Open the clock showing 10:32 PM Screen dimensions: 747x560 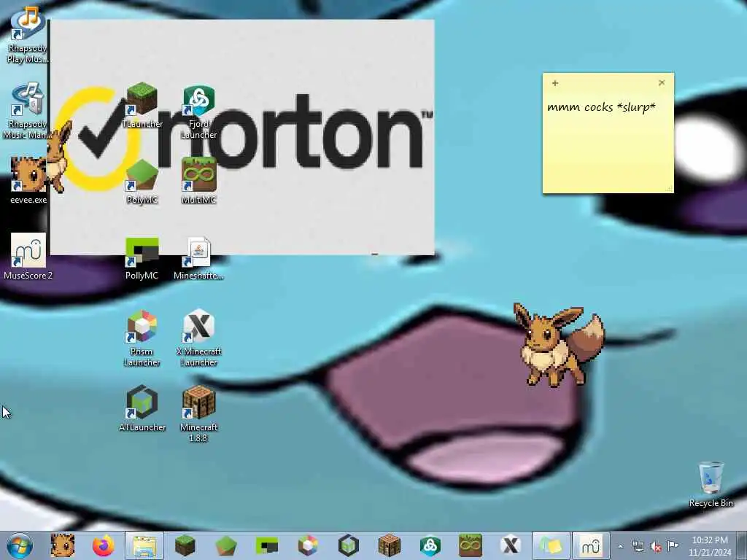[x=709, y=546]
